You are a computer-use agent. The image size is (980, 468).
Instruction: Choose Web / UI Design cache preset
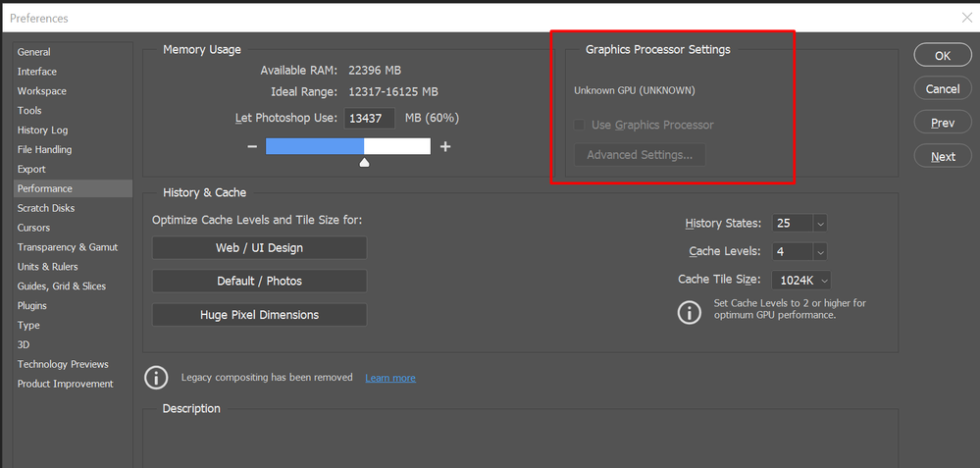coord(259,247)
